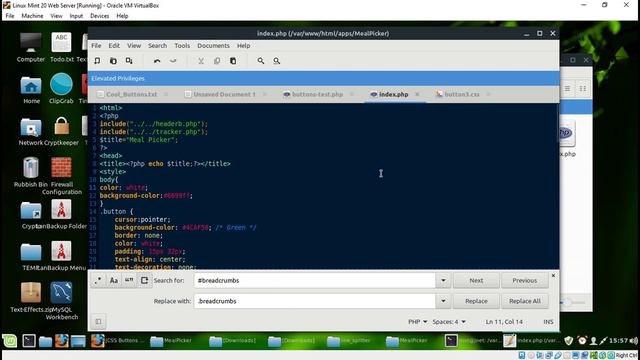
Task: Click the Save document toolbar icon
Action: click(x=129, y=61)
